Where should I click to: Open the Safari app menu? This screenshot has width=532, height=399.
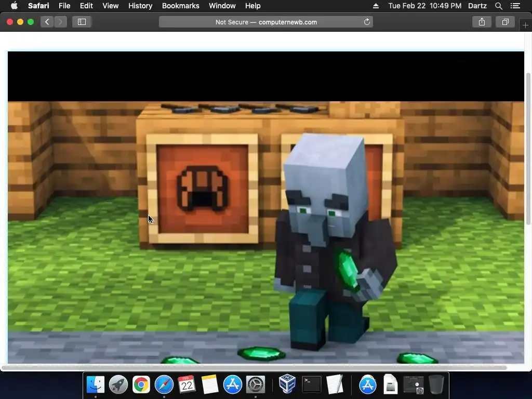pyautogui.click(x=38, y=6)
